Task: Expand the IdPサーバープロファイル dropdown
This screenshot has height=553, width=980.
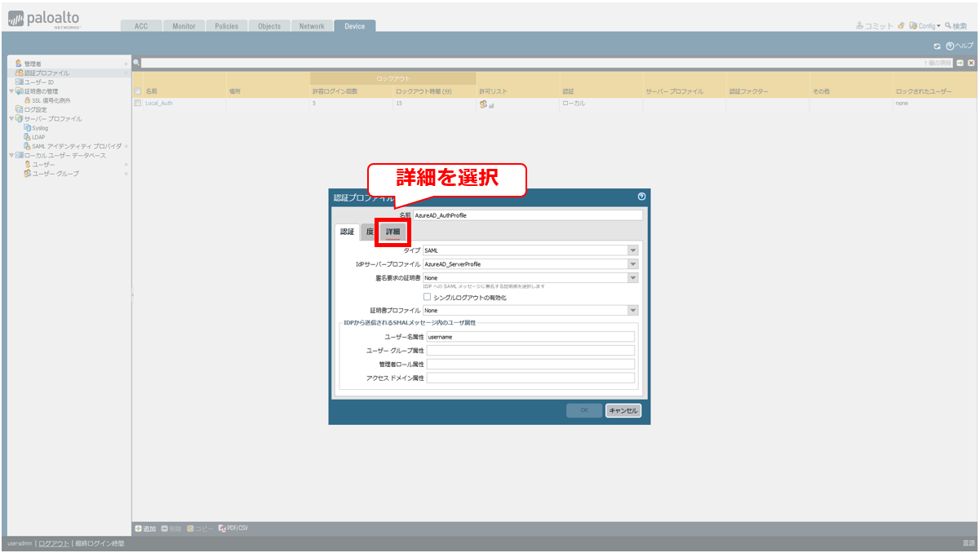Action: (632, 264)
